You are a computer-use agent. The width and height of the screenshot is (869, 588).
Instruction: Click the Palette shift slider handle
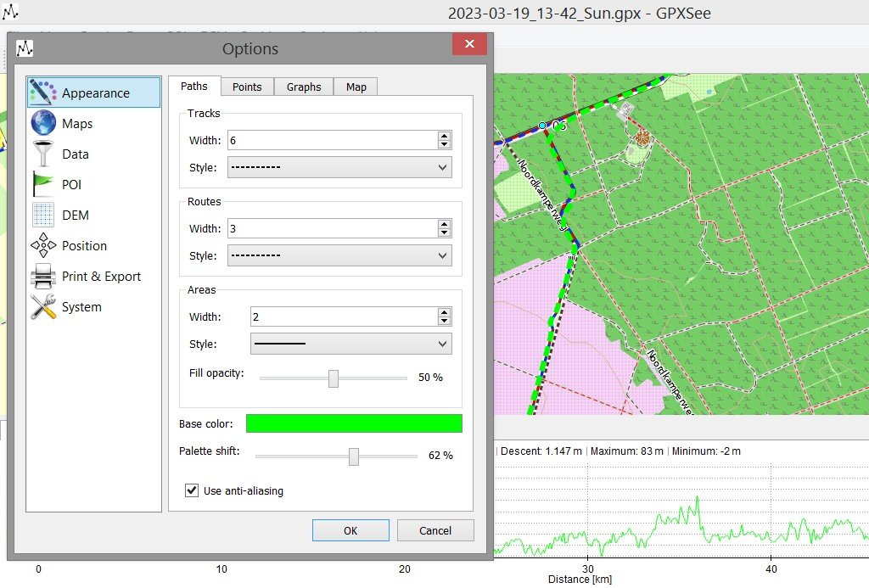354,456
